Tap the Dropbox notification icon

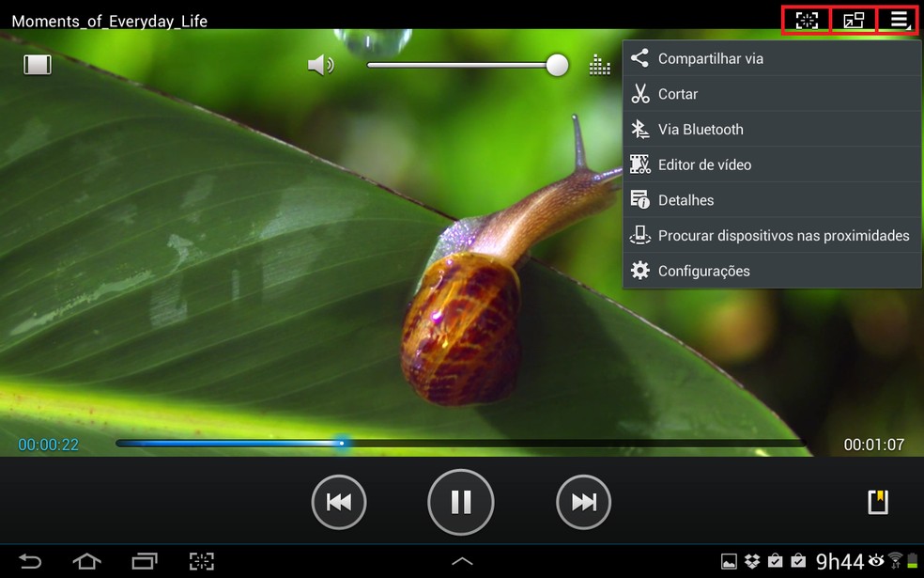point(752,561)
